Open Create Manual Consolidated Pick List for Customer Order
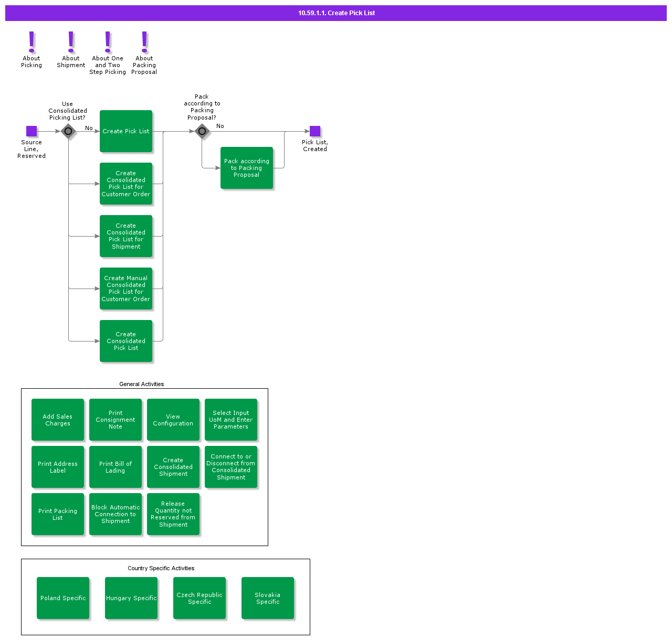Viewport: 672px width, 640px height. point(126,289)
